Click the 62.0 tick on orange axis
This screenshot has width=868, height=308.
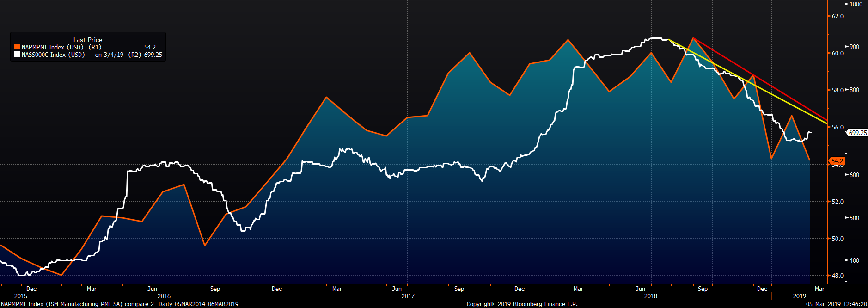[837, 16]
